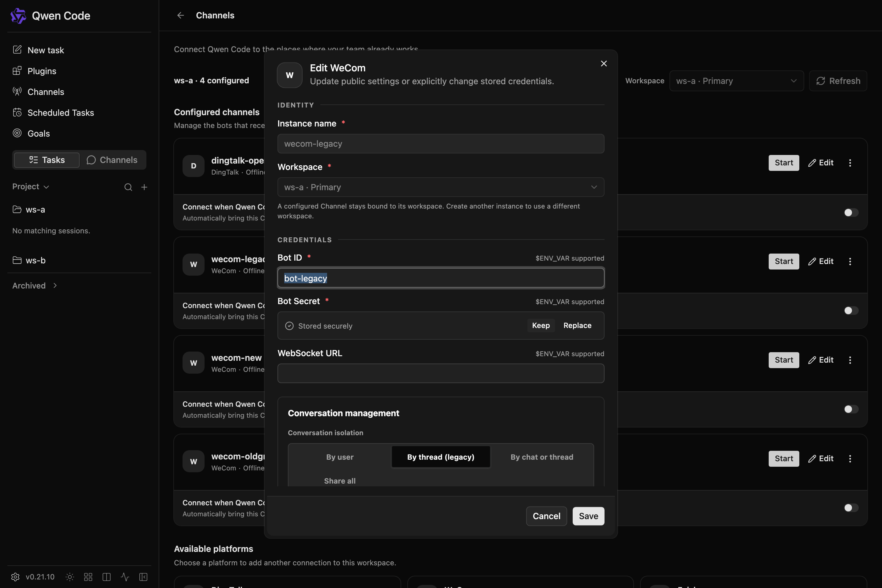Switch to the Channels tab in sidebar switcher
This screenshot has width=882, height=588.
click(x=112, y=160)
